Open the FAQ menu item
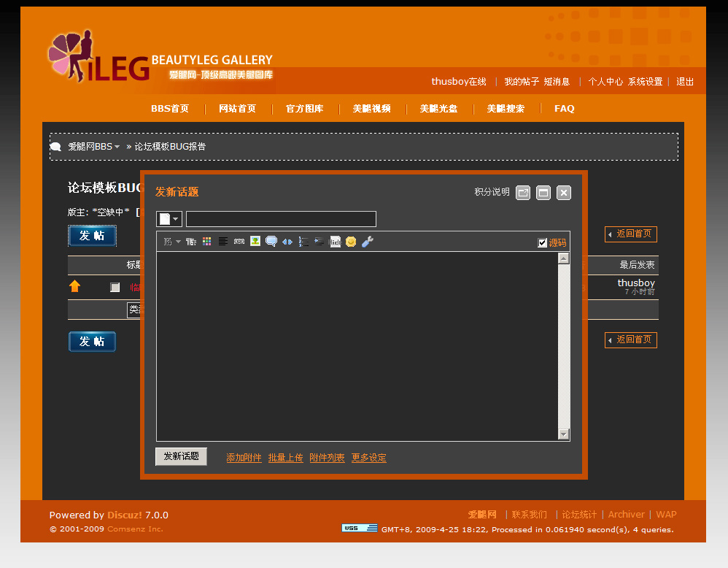Screen dimensions: 728x568 [564, 108]
